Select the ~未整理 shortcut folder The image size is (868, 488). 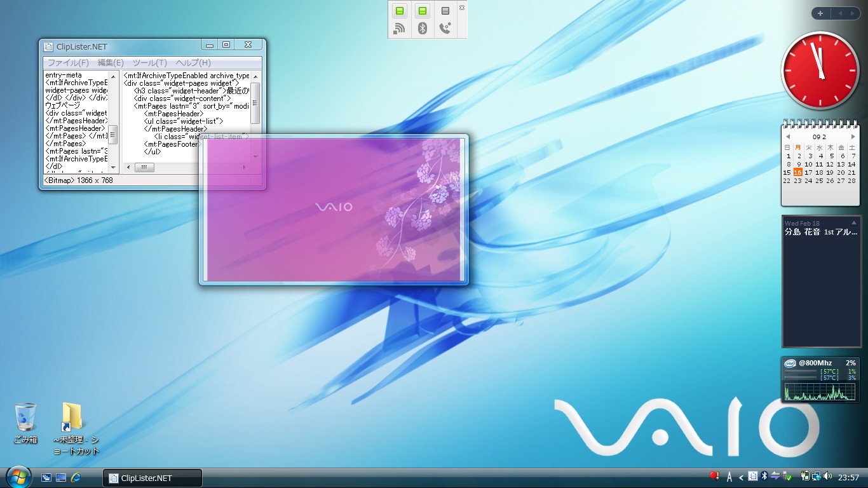pos(76,428)
